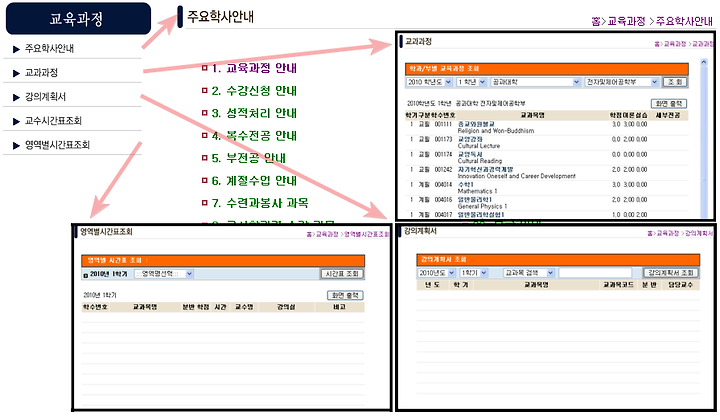Click the course text 'Mathematics 1'

[477, 191]
